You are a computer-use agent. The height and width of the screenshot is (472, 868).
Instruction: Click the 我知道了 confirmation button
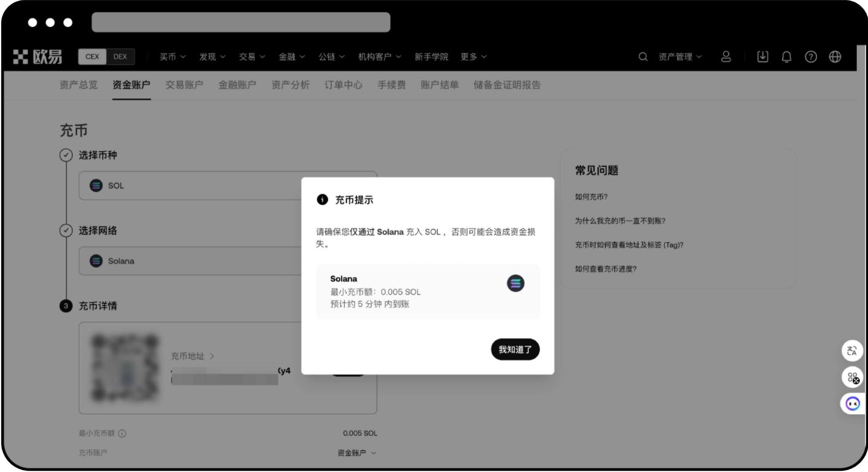pyautogui.click(x=515, y=349)
